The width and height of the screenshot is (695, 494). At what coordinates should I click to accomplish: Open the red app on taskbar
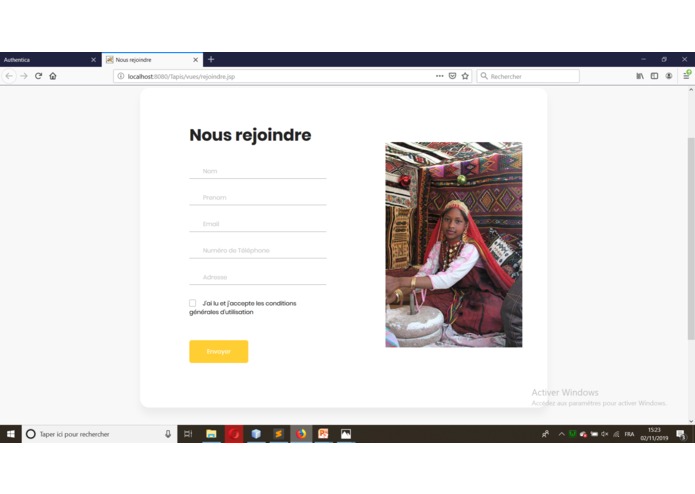[234, 434]
